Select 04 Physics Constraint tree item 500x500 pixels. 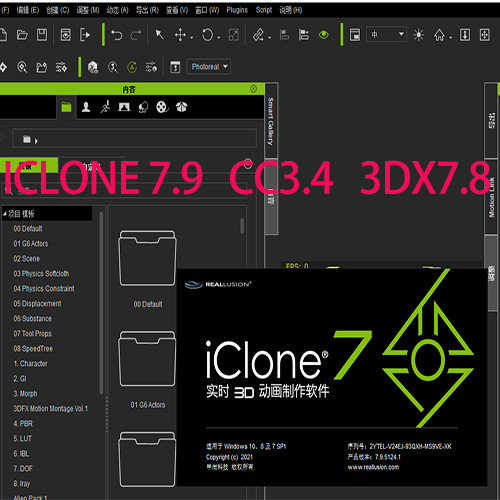[44, 289]
